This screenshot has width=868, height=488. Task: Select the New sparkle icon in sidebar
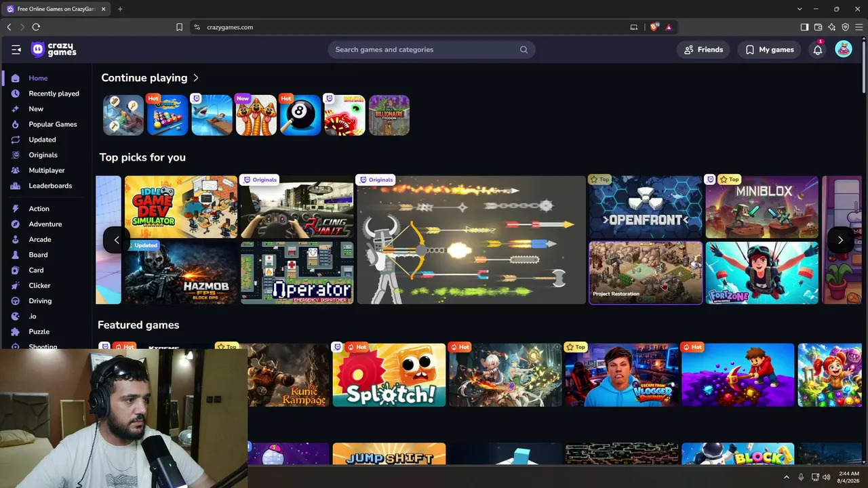(x=15, y=109)
